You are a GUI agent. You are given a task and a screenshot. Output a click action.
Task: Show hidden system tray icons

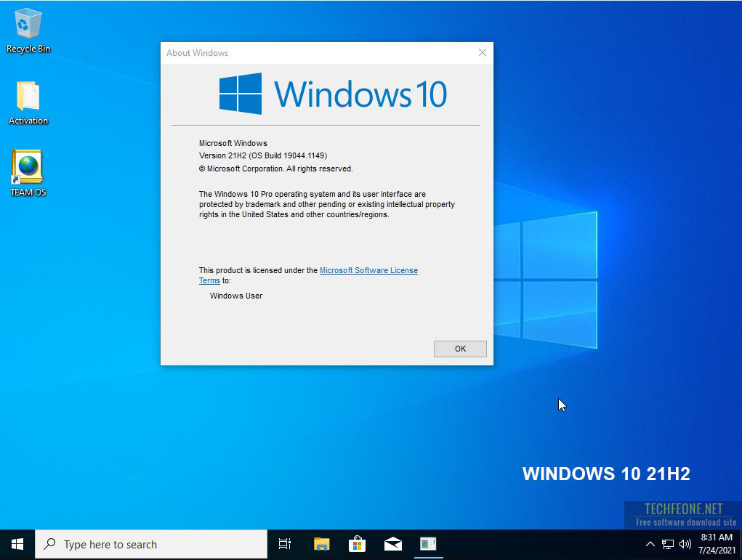coord(650,545)
